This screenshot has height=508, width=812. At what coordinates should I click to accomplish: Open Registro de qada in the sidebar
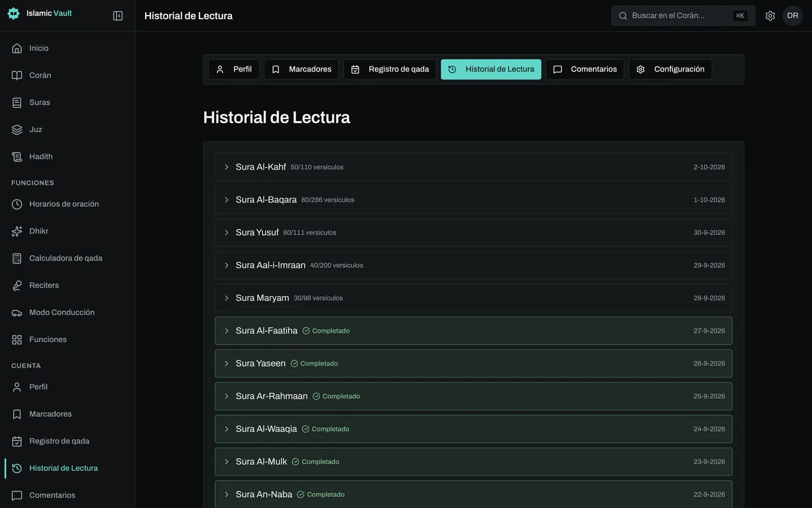67,441
